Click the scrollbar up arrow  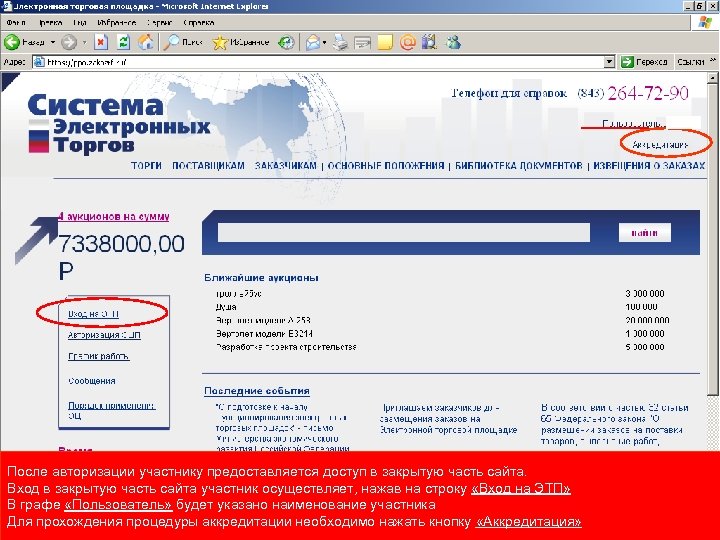tap(712, 78)
